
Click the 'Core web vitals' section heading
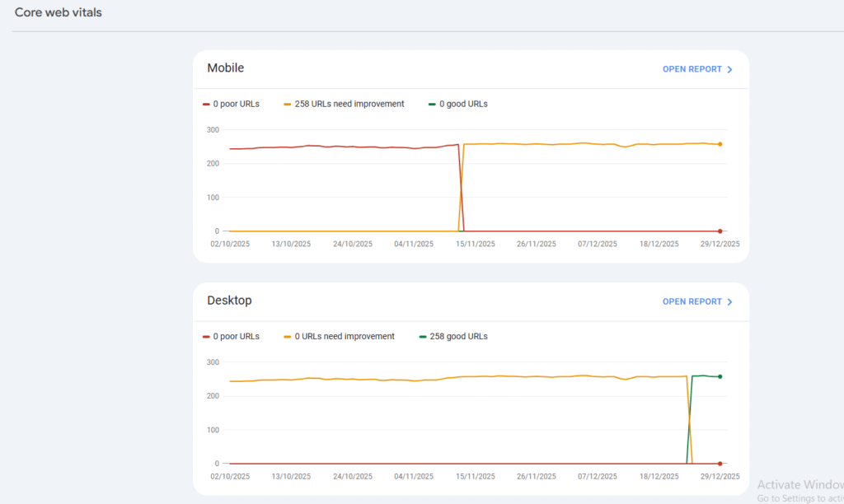pos(58,12)
